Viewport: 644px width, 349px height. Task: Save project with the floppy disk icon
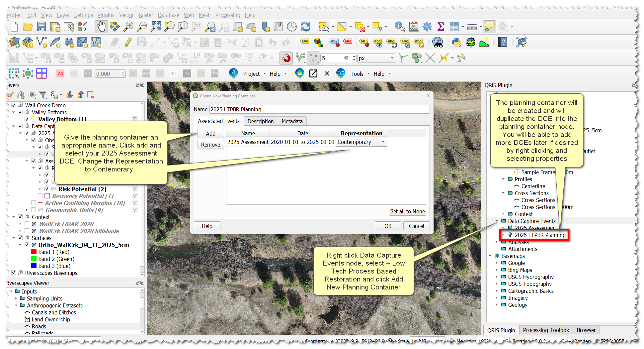pos(41,27)
